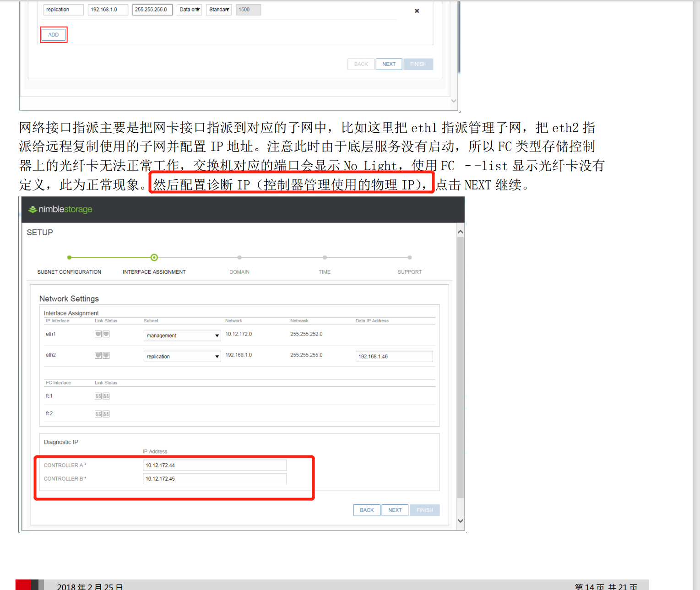Edit the eth2 Data IP Address field
Image resolution: width=700 pixels, height=590 pixels.
coord(394,357)
